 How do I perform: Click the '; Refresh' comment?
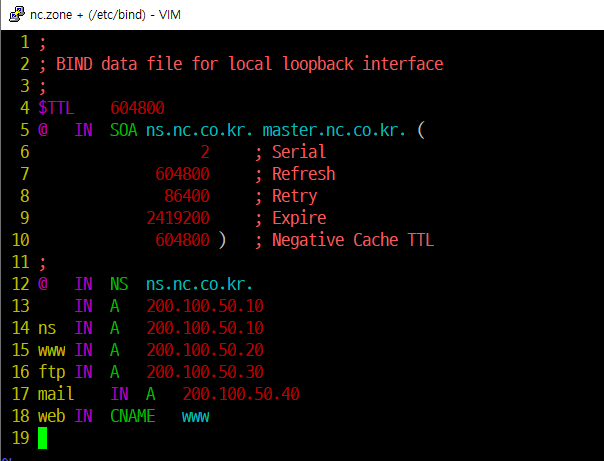pos(295,174)
